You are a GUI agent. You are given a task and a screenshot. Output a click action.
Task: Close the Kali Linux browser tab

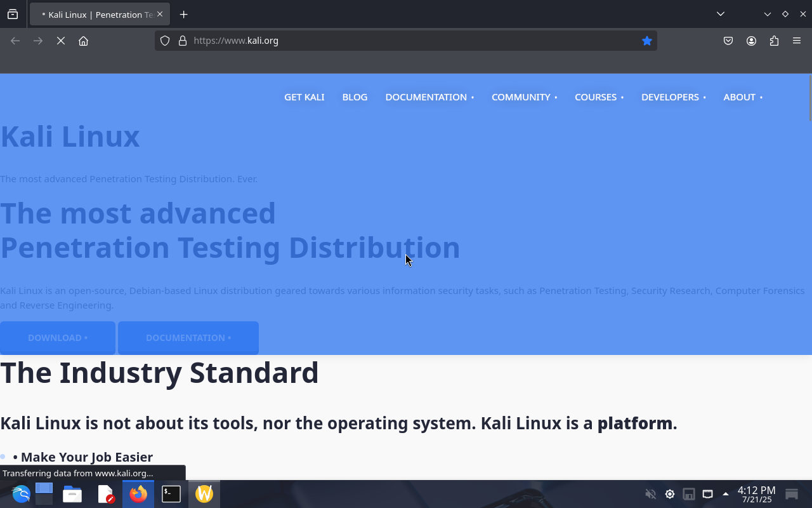coord(159,14)
